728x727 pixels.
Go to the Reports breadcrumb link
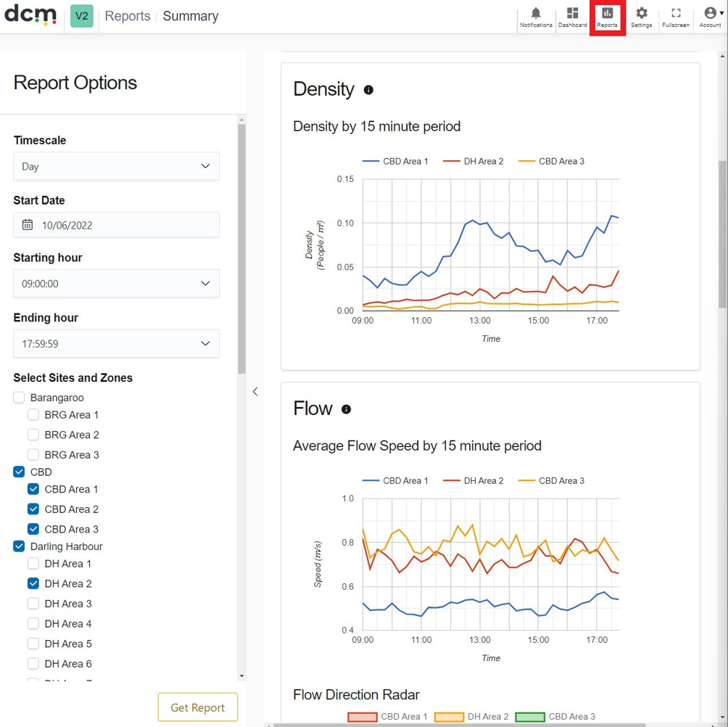[128, 16]
